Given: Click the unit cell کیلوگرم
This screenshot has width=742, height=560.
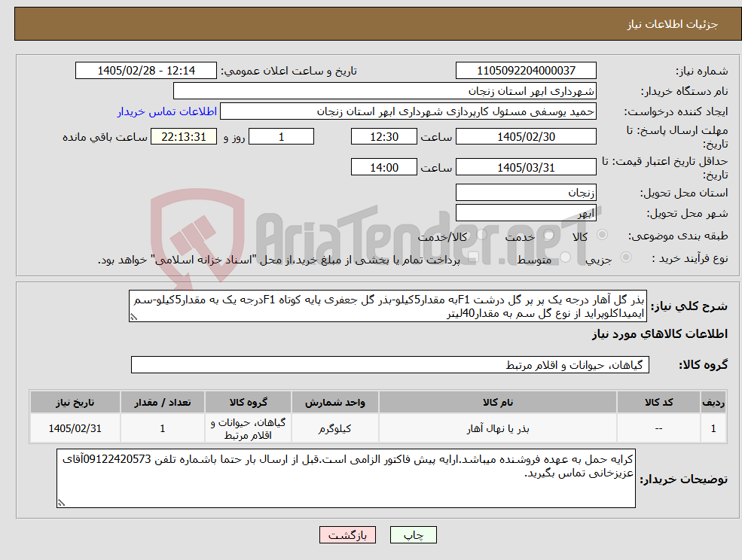Looking at the screenshot, I should tap(335, 428).
